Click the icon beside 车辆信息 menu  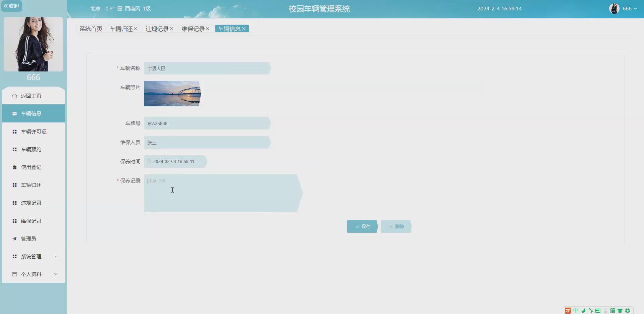[x=14, y=114]
